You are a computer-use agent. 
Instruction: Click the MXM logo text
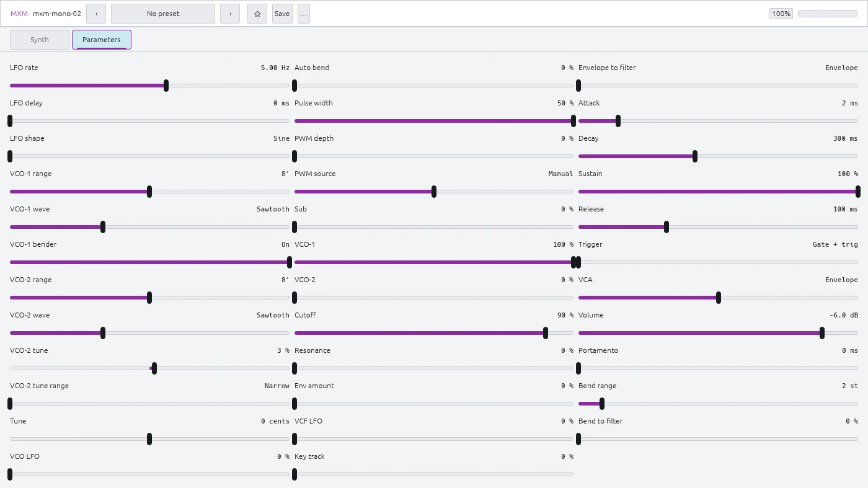click(x=19, y=14)
